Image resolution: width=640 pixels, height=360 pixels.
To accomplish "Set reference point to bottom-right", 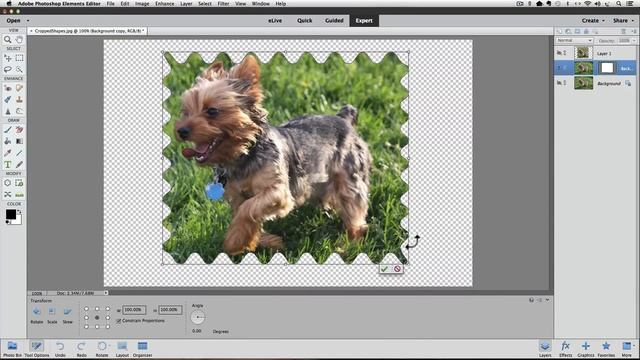I will tap(108, 327).
